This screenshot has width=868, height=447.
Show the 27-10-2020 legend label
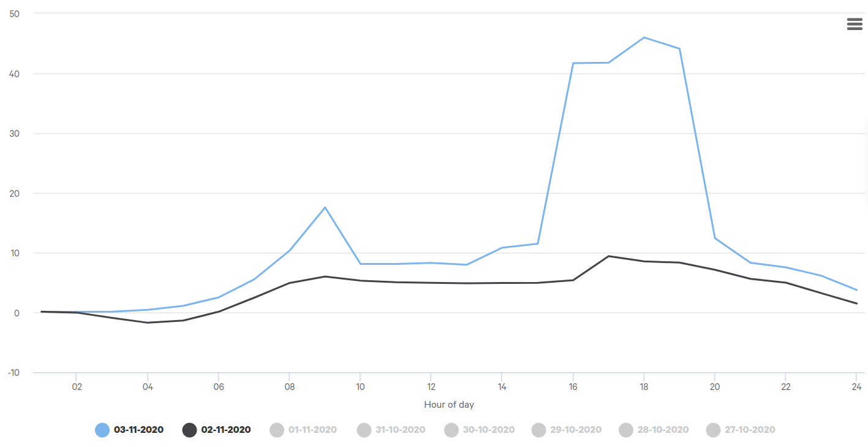point(749,430)
